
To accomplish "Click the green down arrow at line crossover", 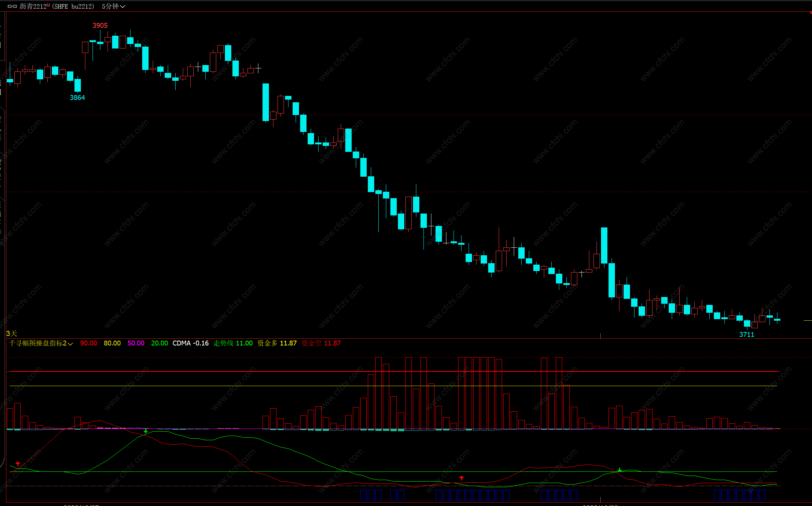I will 619,470.
